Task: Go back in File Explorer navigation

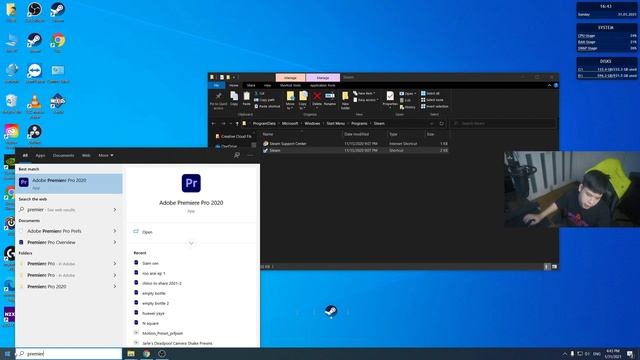Action: [x=213, y=123]
